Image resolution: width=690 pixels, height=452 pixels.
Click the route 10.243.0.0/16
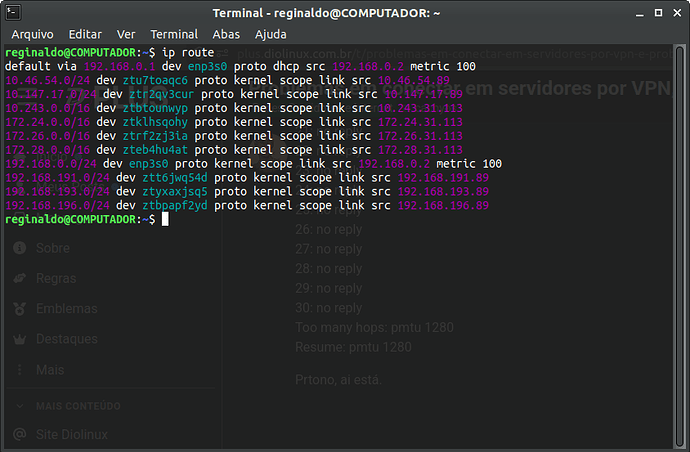[48, 108]
